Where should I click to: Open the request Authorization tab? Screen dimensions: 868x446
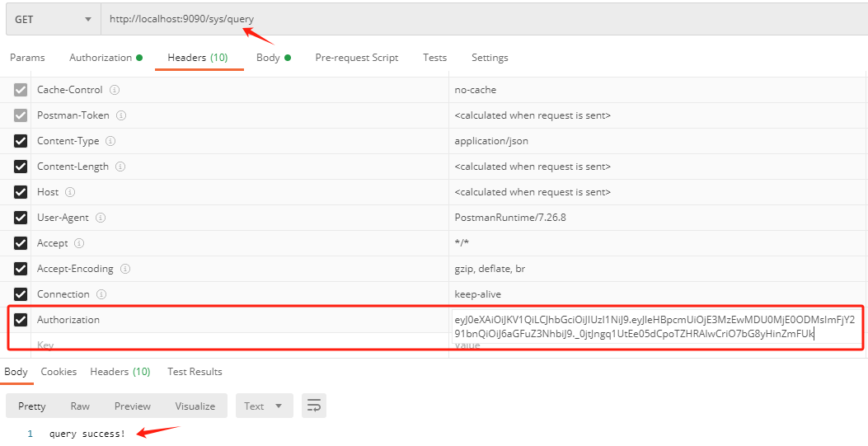click(x=106, y=58)
